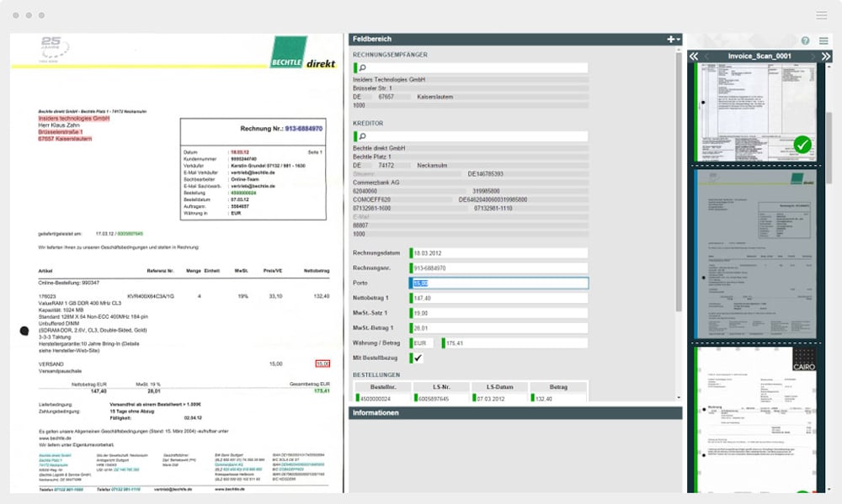
Task: Click the thumbnail panel vertical scrollbar thumb
Action: tap(829, 147)
